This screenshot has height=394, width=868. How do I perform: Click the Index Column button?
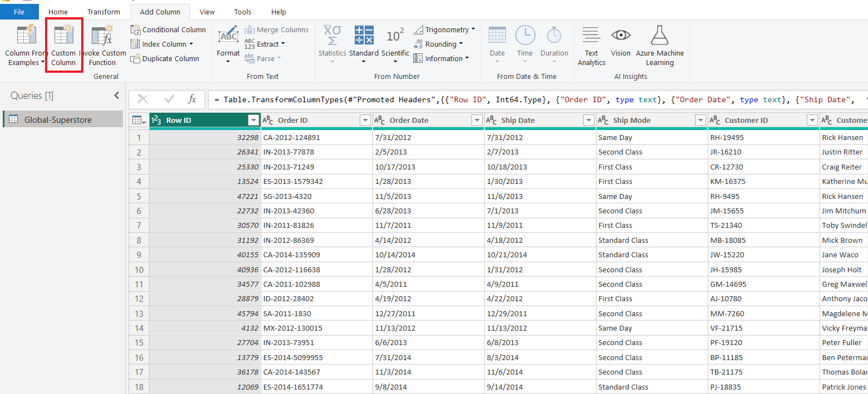pos(164,44)
